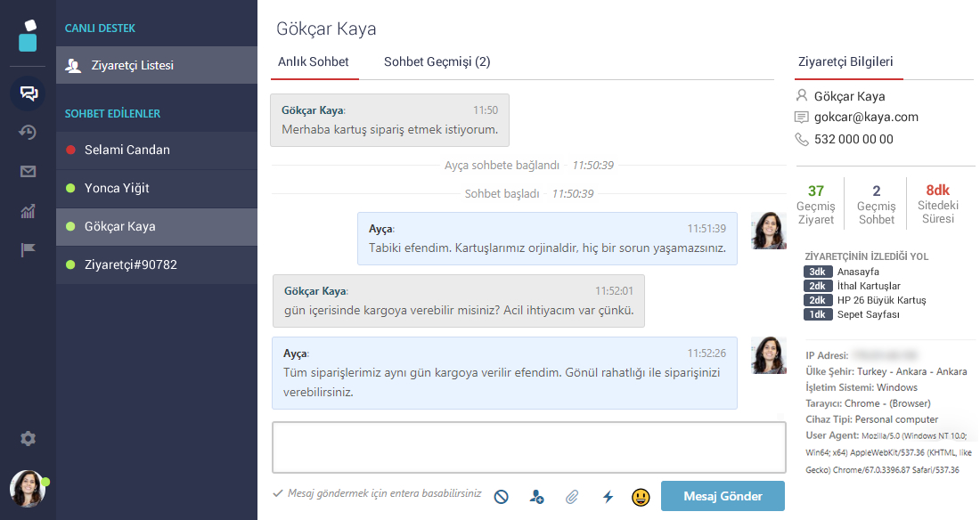Click the Mesaj Gönder button
The width and height of the screenshot is (980, 520).
coord(723,496)
